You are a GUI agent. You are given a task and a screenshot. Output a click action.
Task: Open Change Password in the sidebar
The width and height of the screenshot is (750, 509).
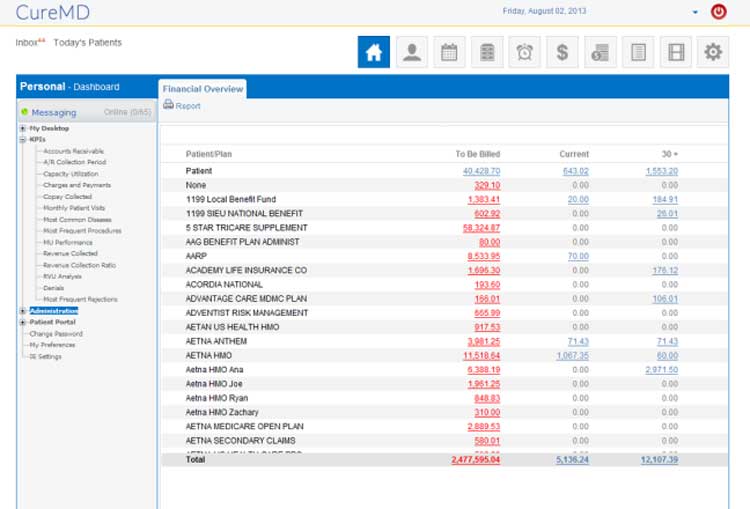pos(57,333)
